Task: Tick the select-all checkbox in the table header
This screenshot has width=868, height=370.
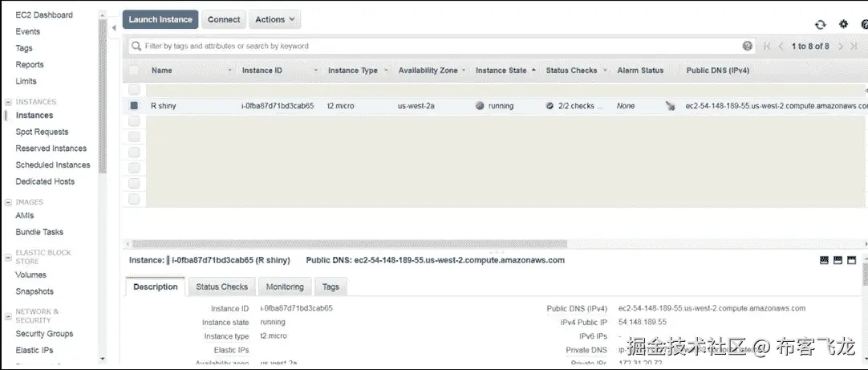Action: (134, 71)
